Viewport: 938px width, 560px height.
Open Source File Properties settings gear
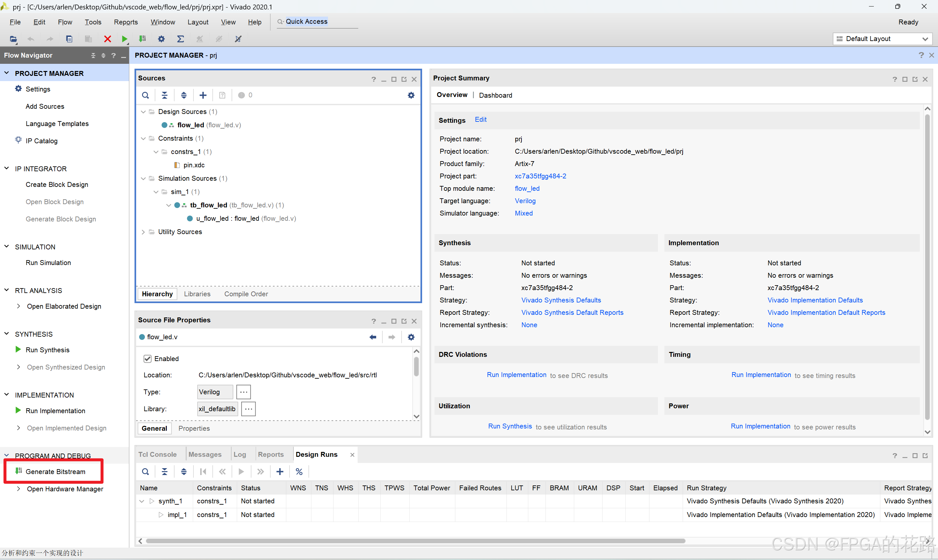(x=411, y=337)
